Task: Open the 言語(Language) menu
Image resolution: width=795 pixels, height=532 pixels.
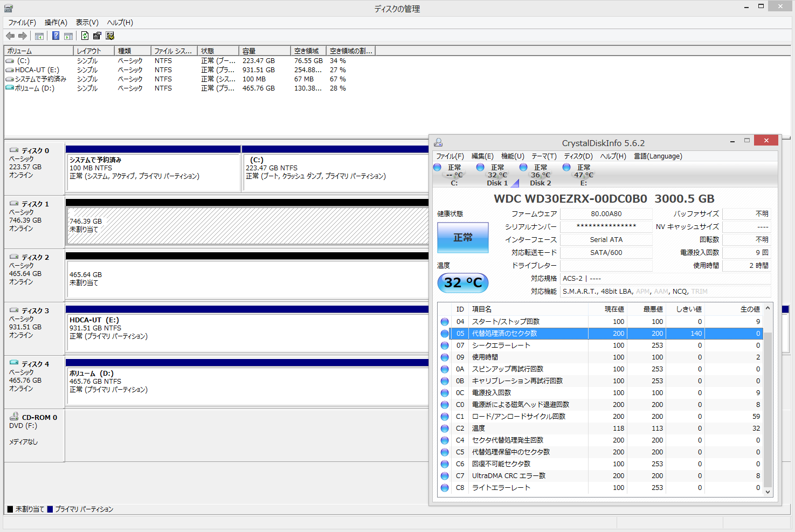Action: [658, 156]
